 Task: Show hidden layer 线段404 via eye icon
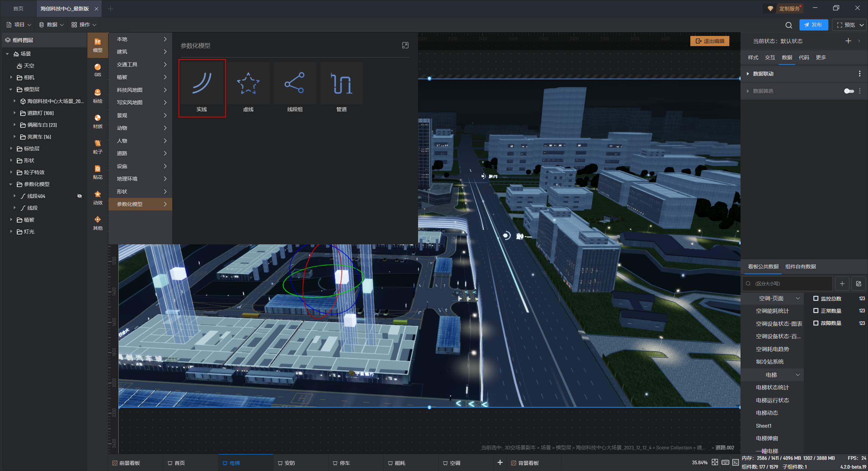coord(79,196)
